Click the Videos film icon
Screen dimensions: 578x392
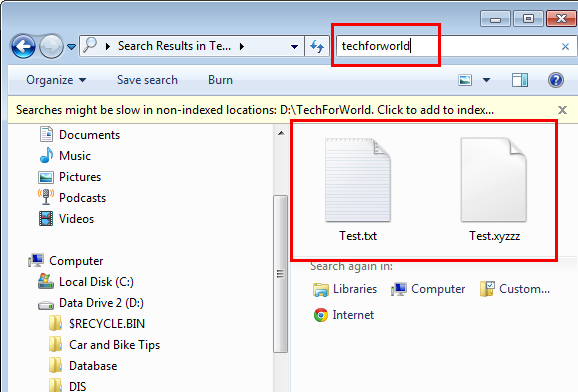pyautogui.click(x=46, y=218)
